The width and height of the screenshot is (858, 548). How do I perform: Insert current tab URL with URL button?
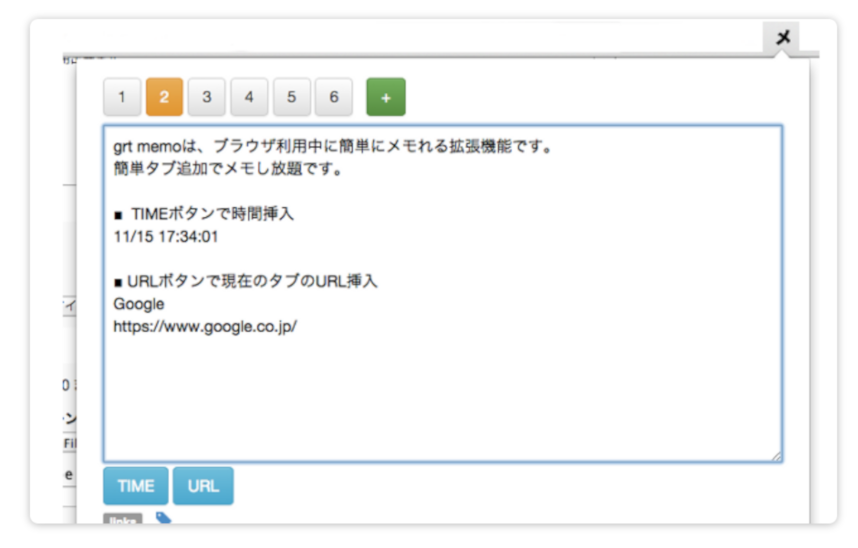(x=204, y=486)
